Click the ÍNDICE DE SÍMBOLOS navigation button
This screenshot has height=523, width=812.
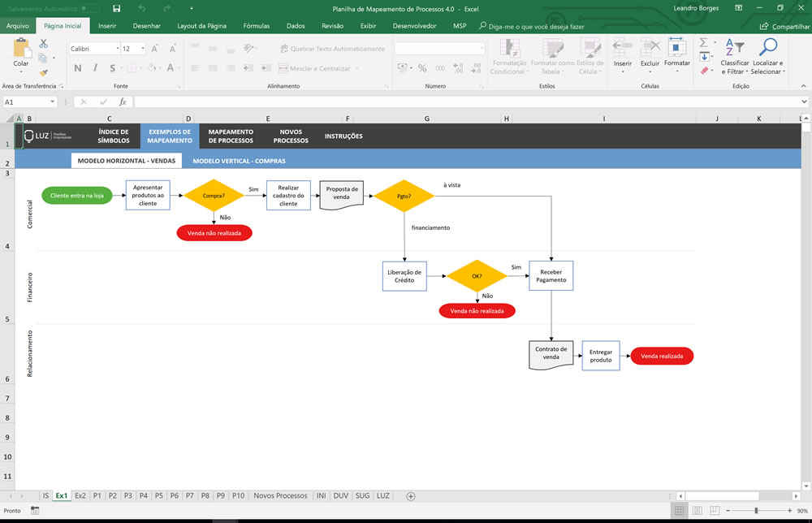pyautogui.click(x=114, y=136)
